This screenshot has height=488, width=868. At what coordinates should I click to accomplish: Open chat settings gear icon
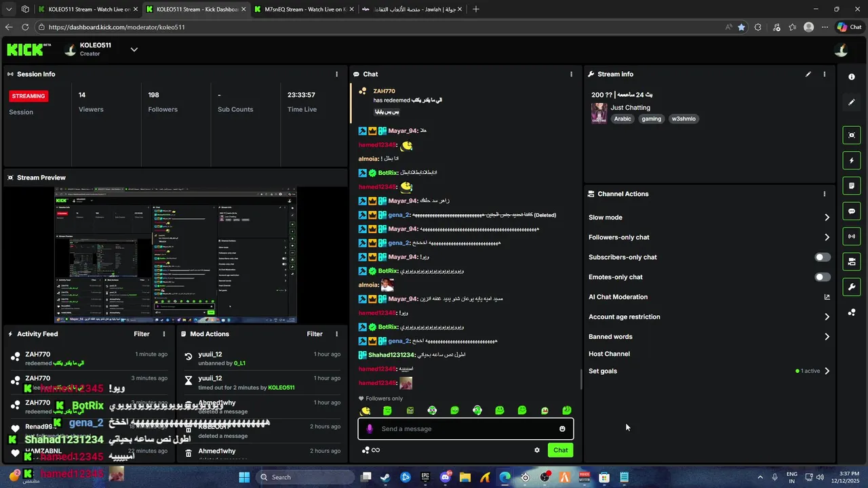537,450
